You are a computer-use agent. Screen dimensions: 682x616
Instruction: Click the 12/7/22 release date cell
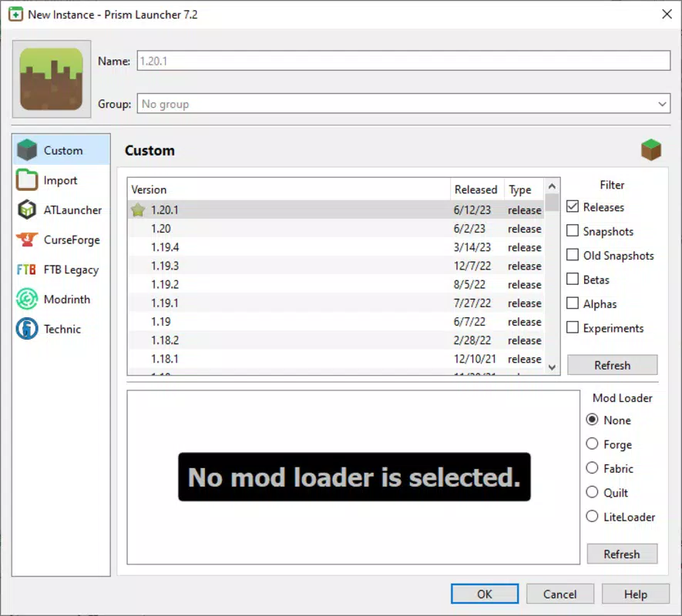472,266
